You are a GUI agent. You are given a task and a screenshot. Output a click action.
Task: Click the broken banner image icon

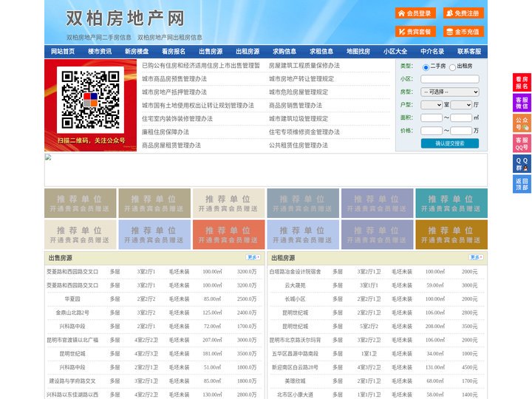48,157
